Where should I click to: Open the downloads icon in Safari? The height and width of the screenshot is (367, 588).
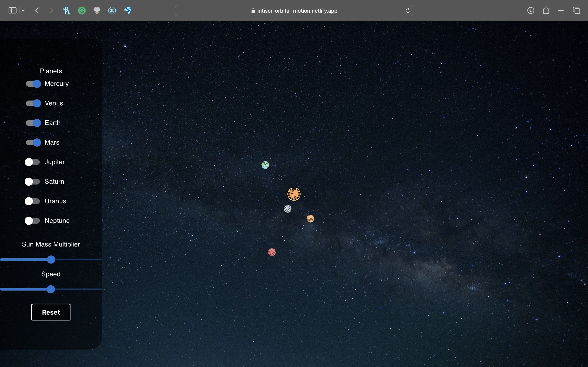(531, 10)
